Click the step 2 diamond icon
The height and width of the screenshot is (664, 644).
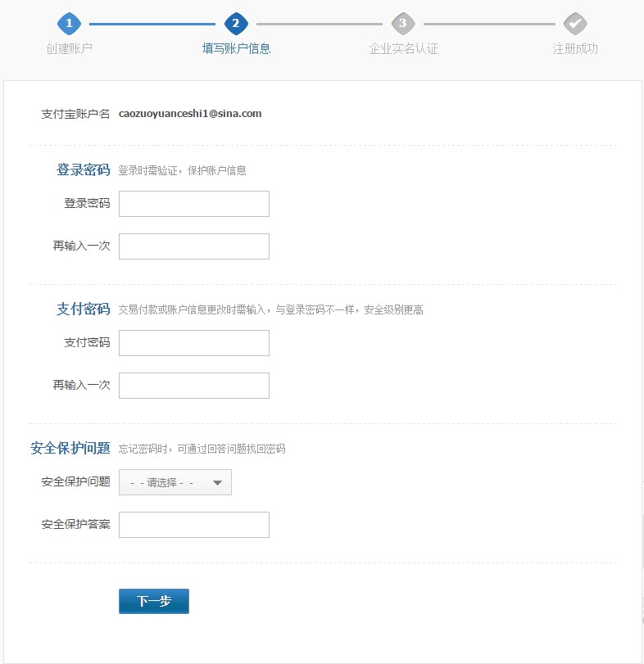point(236,23)
